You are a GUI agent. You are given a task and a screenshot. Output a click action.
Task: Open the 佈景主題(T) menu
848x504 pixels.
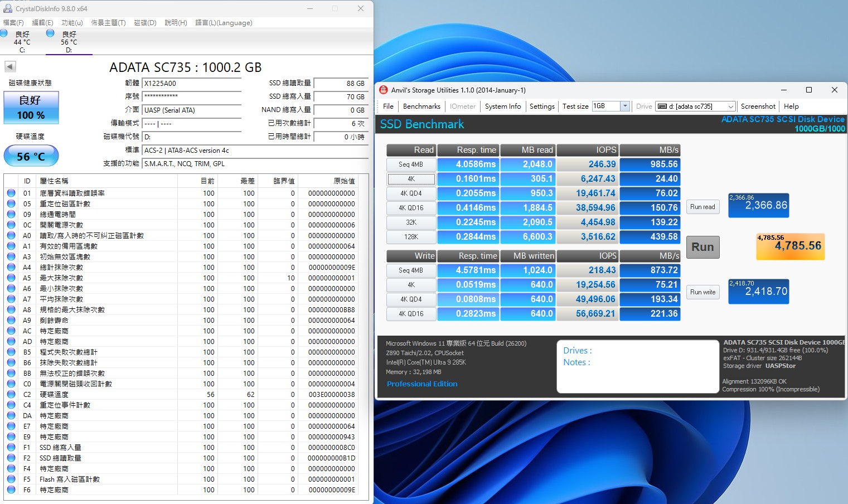(108, 23)
